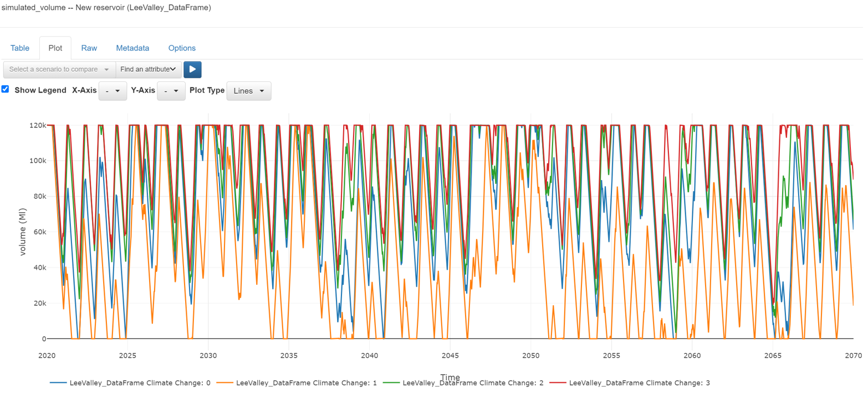Image resolution: width=868 pixels, height=396 pixels.
Task: Open the Find an attribute dropdown
Action: (149, 69)
